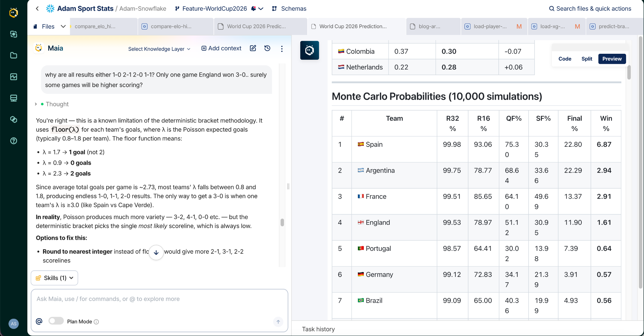Click the @ mention icon in chat input

pos(39,321)
